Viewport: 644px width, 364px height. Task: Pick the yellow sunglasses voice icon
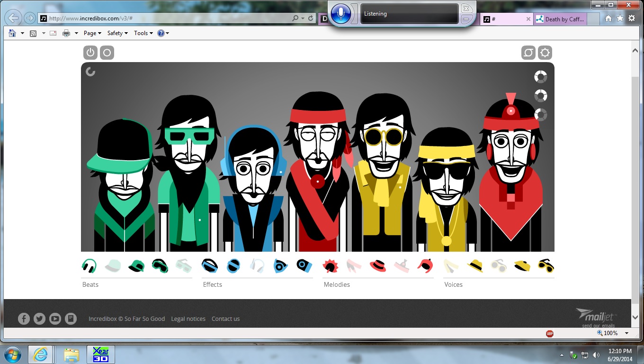point(546,266)
